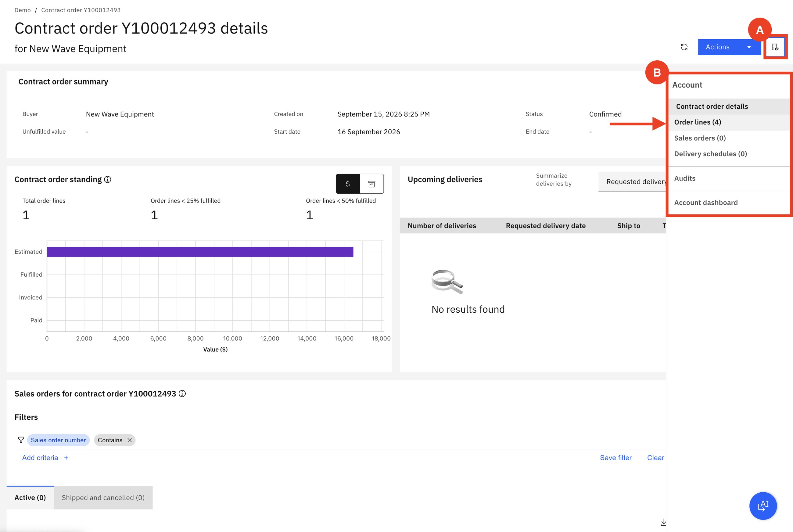
Task: Switch to Shipped and cancelled (0) tab
Action: pos(103,498)
